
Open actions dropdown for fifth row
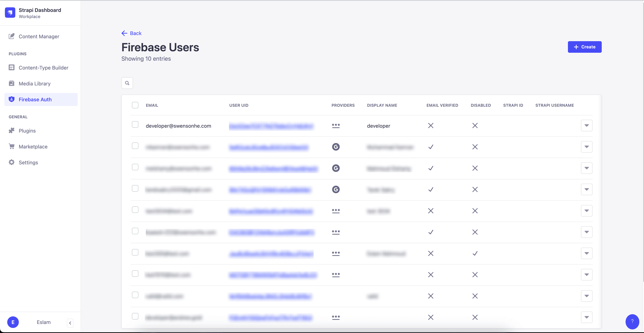coord(587,211)
